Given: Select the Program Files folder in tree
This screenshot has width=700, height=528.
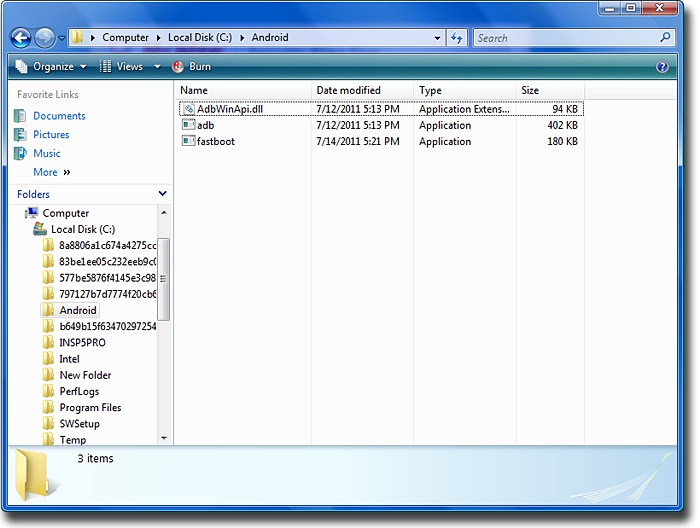Looking at the screenshot, I should click(90, 407).
